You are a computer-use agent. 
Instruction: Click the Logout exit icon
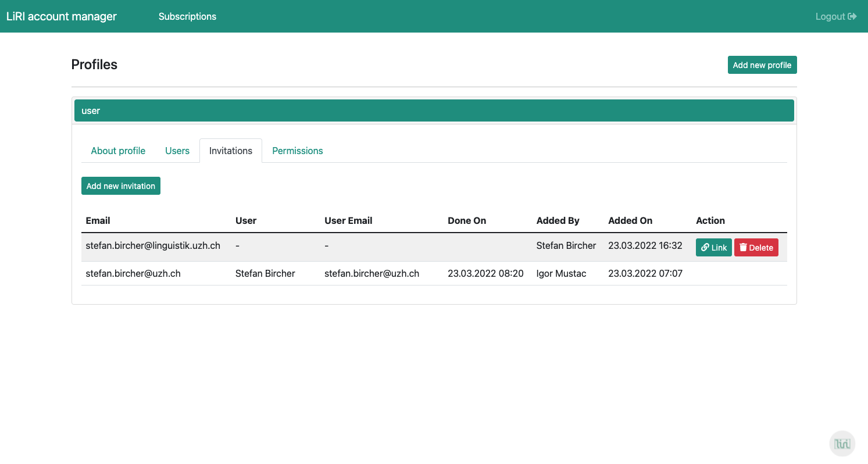pos(852,16)
